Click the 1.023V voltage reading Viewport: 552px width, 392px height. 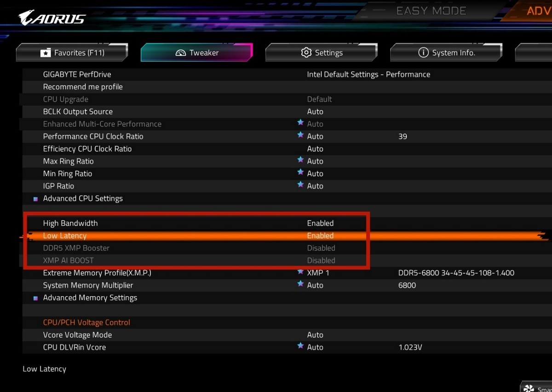coord(410,347)
